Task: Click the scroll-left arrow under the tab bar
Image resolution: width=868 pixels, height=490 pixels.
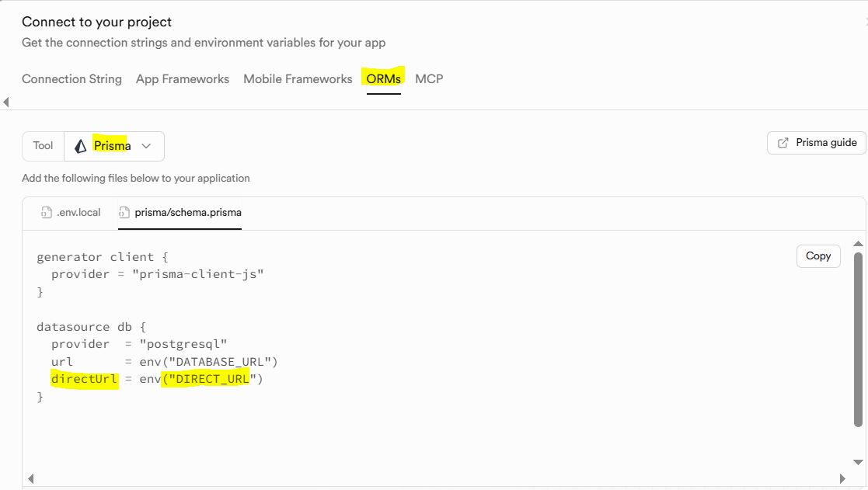Action: coord(6,102)
